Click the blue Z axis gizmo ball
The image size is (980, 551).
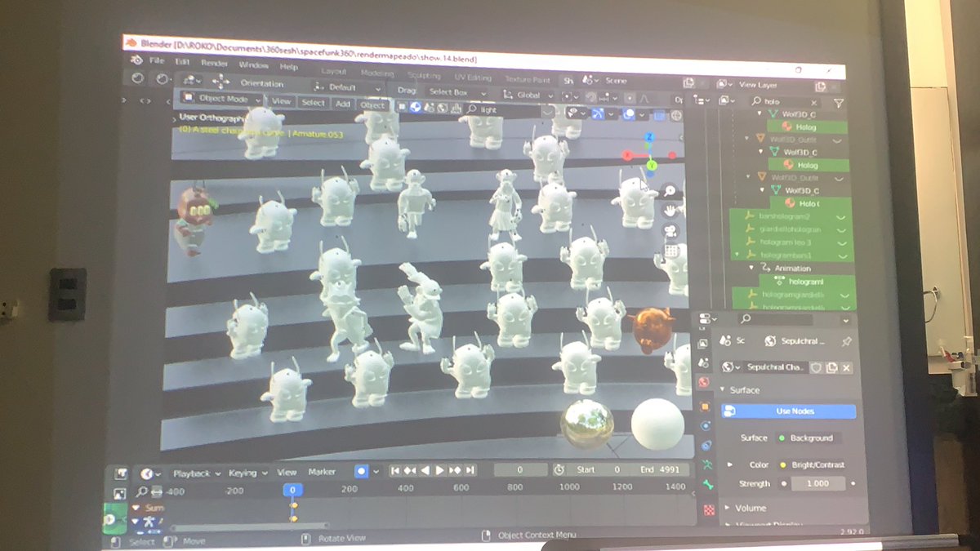pyautogui.click(x=649, y=137)
